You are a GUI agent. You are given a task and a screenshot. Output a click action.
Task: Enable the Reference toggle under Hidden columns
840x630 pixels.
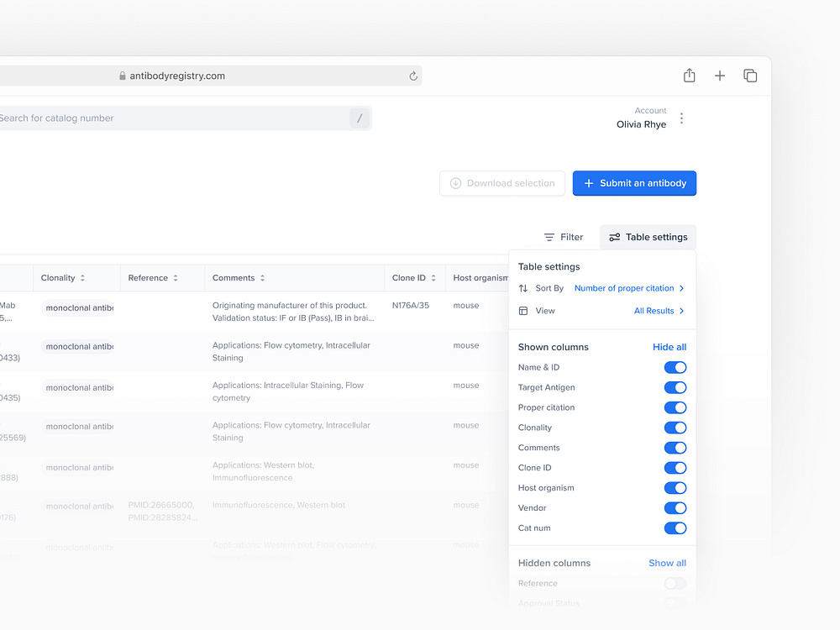674,583
